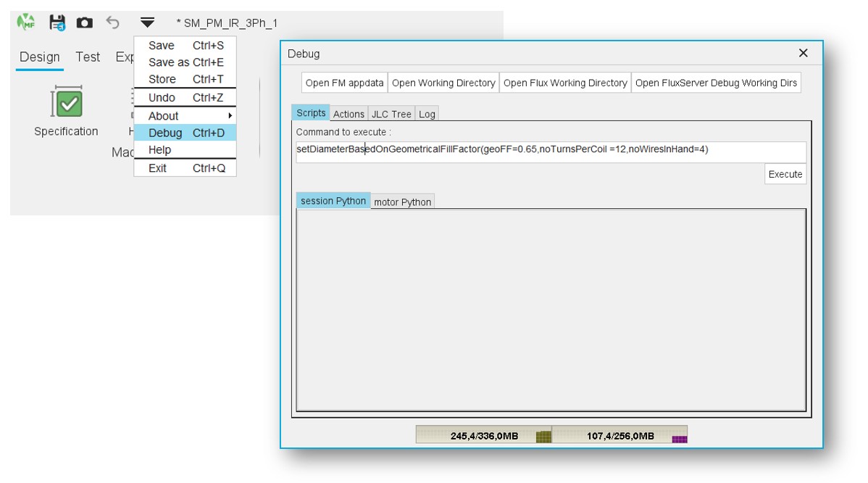The height and width of the screenshot is (483, 868).
Task: Click the 'Command to execute :' label
Action: click(x=343, y=132)
